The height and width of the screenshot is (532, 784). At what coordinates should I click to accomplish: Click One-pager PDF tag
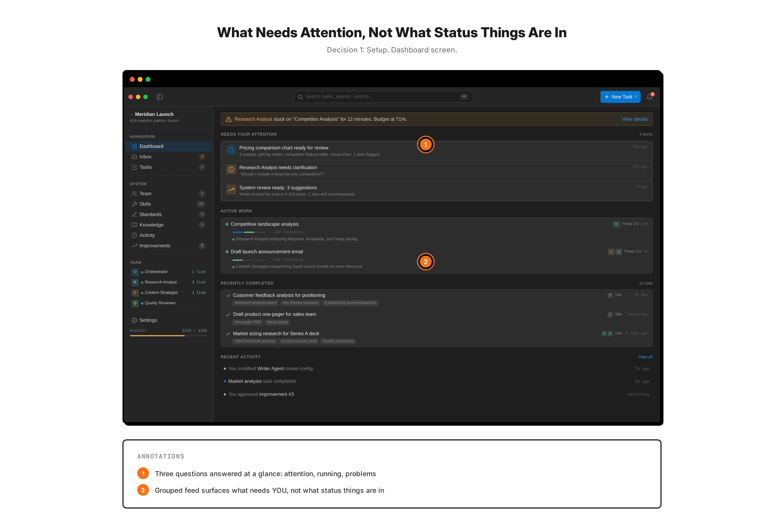click(248, 322)
